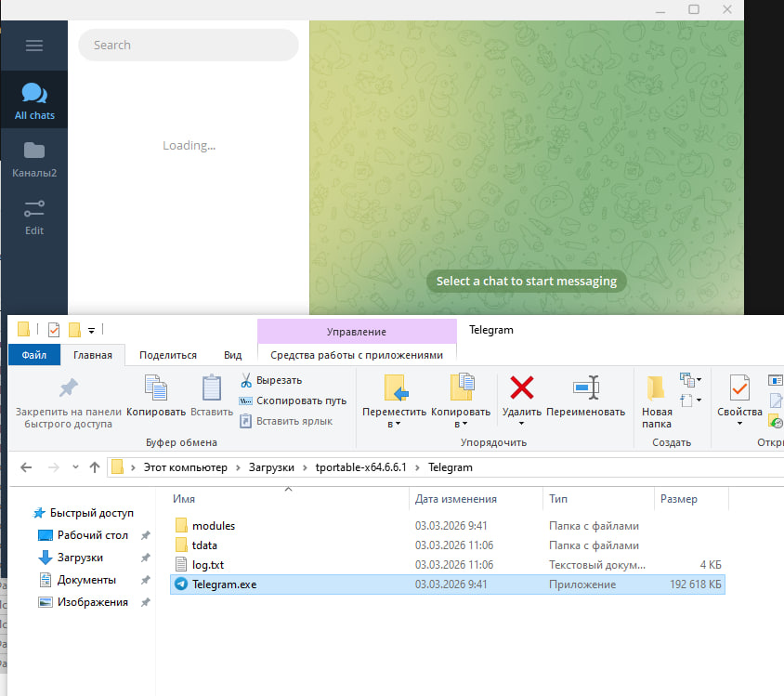
Task: Switch to the Главная ribbon tab
Action: pyautogui.click(x=93, y=355)
